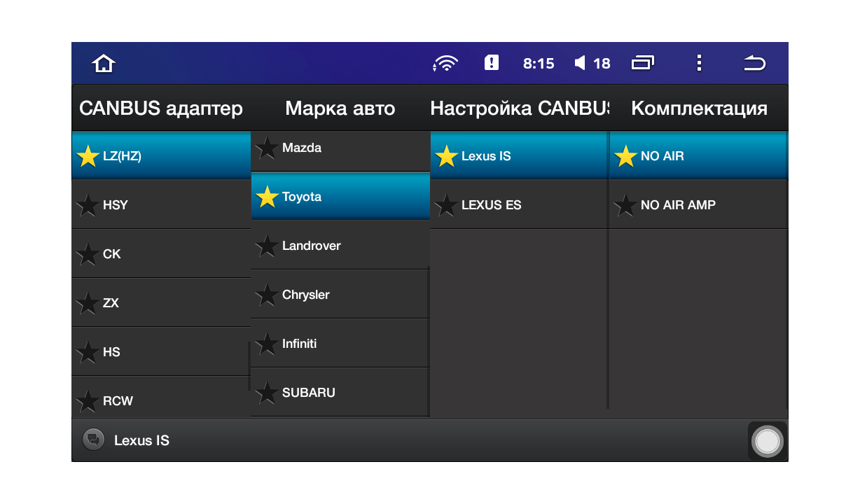The width and height of the screenshot is (860, 504).
Task: Toggle the star next to NO AIR AMP
Action: tap(625, 205)
